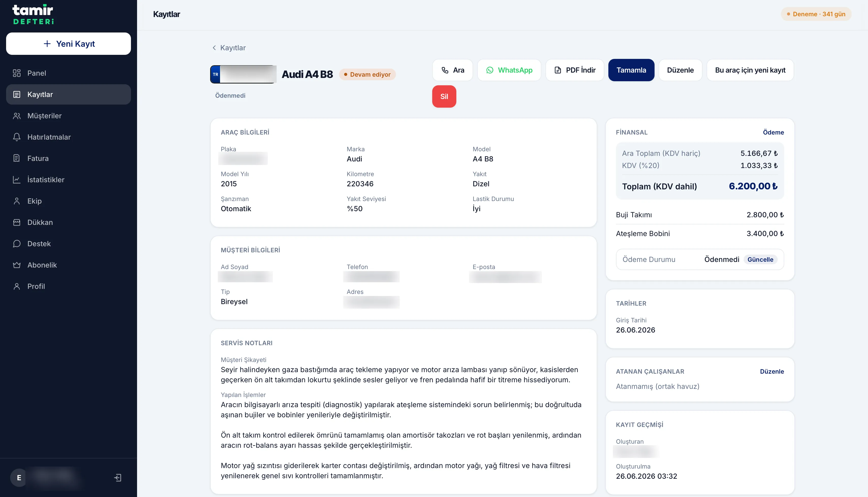This screenshot has width=868, height=497.
Task: Click the user avatar letter E
Action: click(x=19, y=477)
